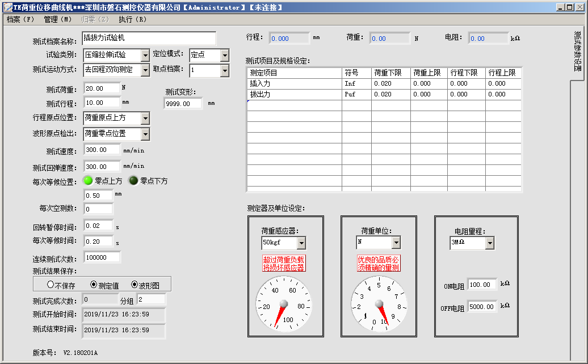Select the 零点上方 wait position option
Screen dimensions: 588x364
(x=86, y=181)
